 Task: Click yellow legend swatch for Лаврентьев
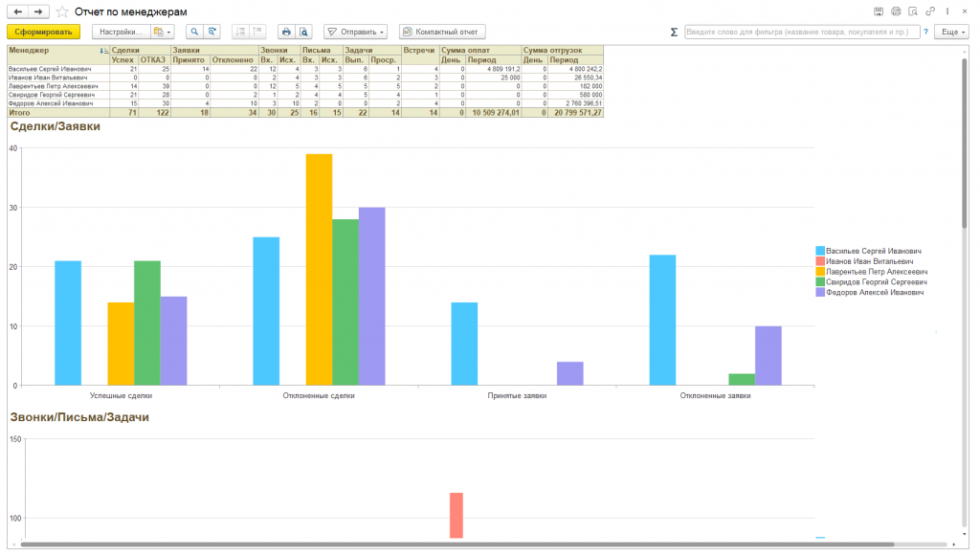(x=820, y=272)
